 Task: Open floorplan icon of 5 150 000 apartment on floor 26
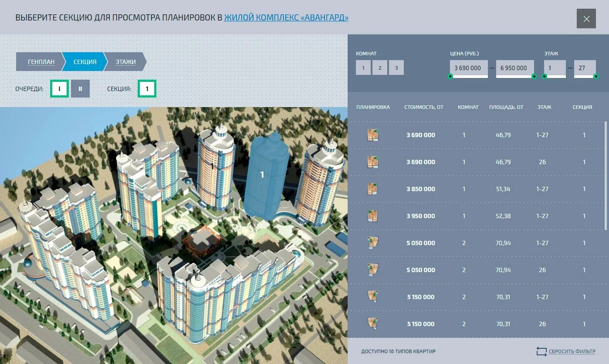click(x=373, y=324)
